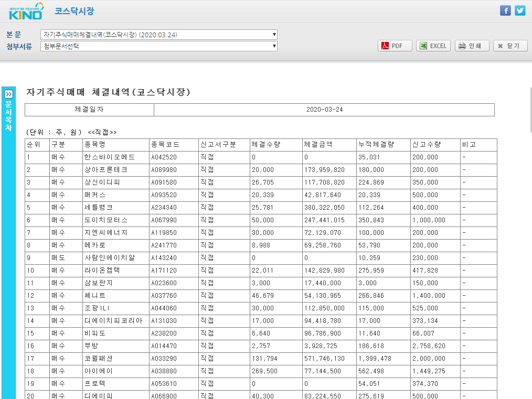The image size is (532, 399).
Task: Open the 첨부문서선택 attachment dropdown
Action: (159, 46)
